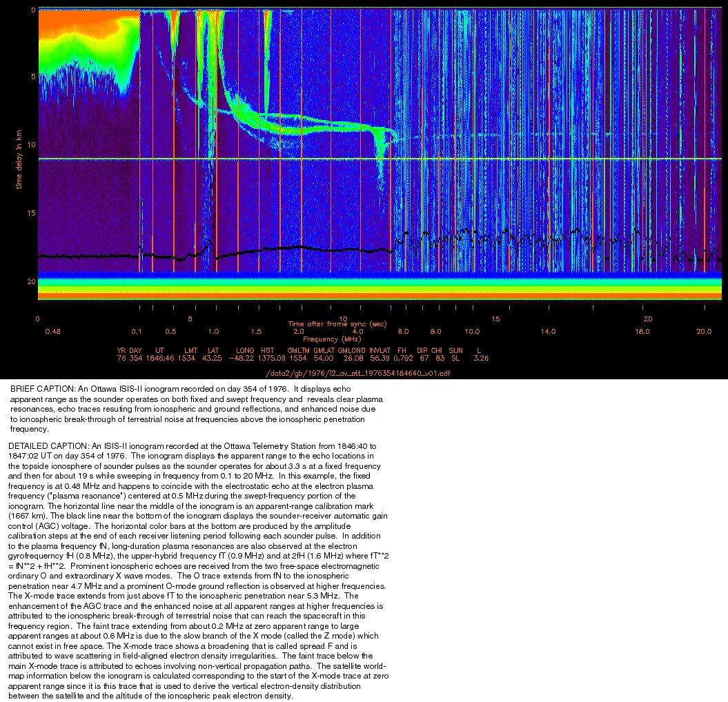Select the LMT value 1534
Viewport: 728px width, 702px height.
pos(186,358)
